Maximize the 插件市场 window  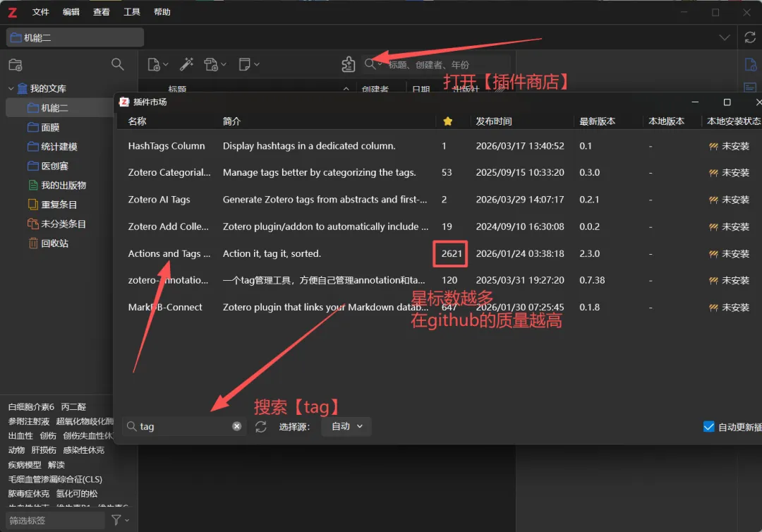[727, 102]
